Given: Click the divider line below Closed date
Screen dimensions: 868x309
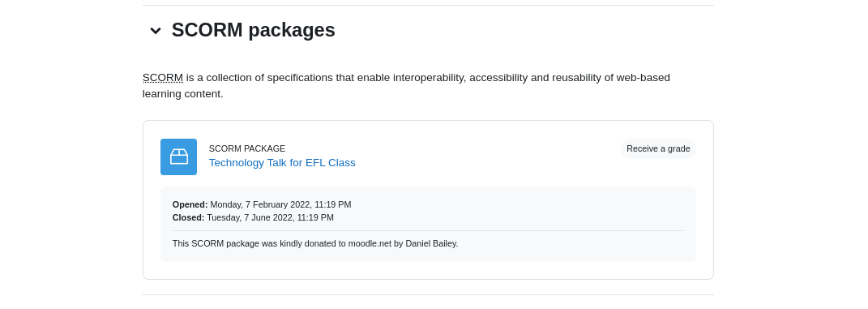Looking at the screenshot, I should 428,230.
